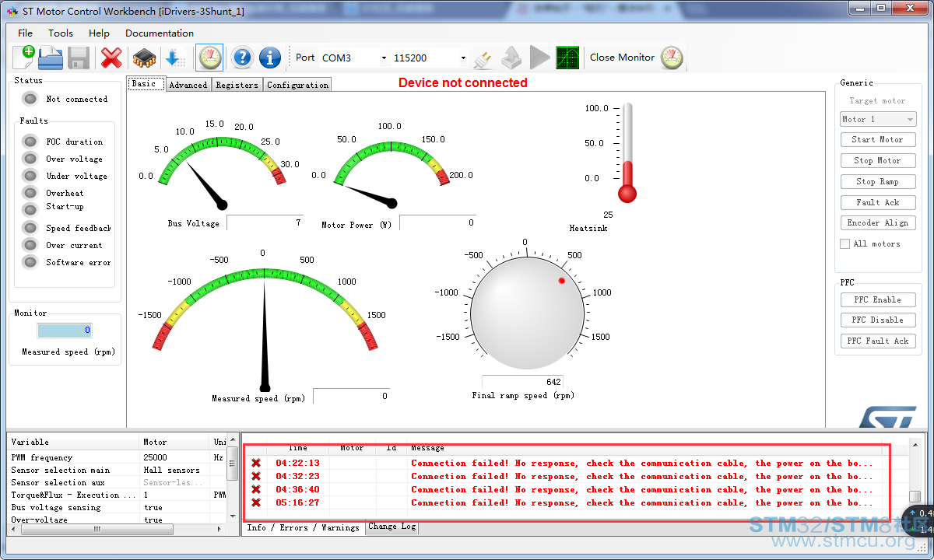Open the File menu
Viewport: 934px width, 560px height.
click(x=26, y=33)
